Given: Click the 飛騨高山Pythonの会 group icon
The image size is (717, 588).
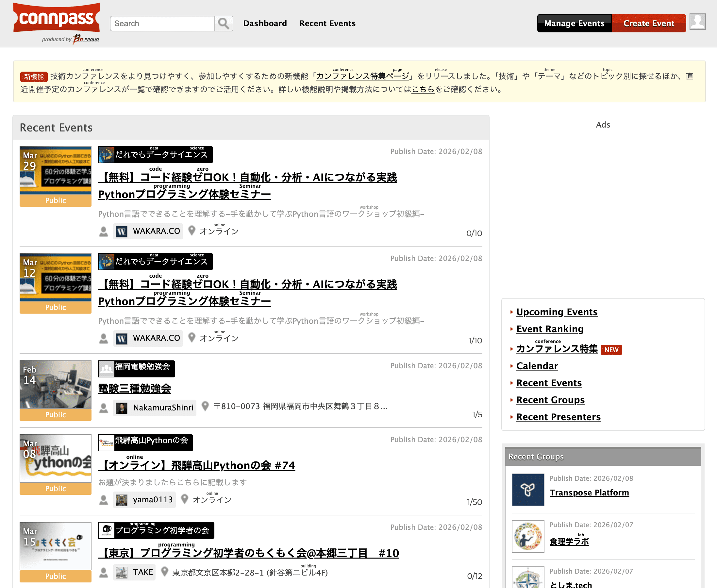Looking at the screenshot, I should [106, 442].
